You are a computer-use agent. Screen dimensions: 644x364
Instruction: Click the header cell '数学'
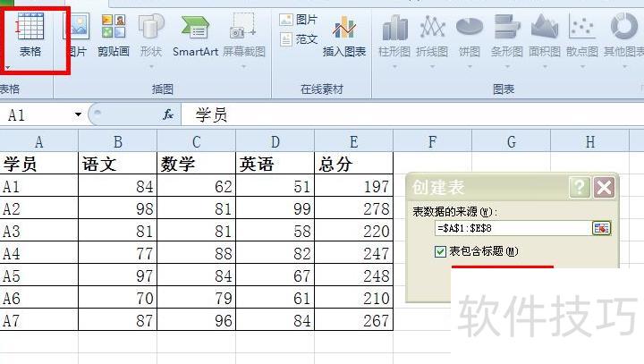tap(196, 164)
